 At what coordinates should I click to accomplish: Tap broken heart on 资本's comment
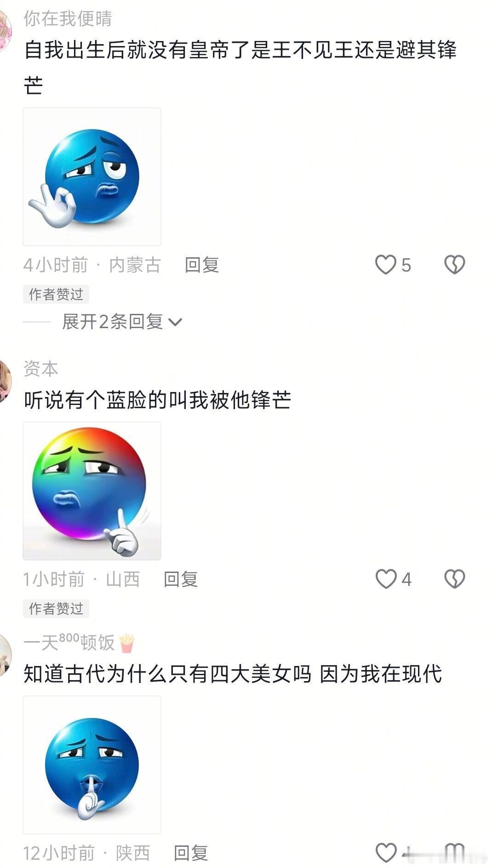pos(454,579)
